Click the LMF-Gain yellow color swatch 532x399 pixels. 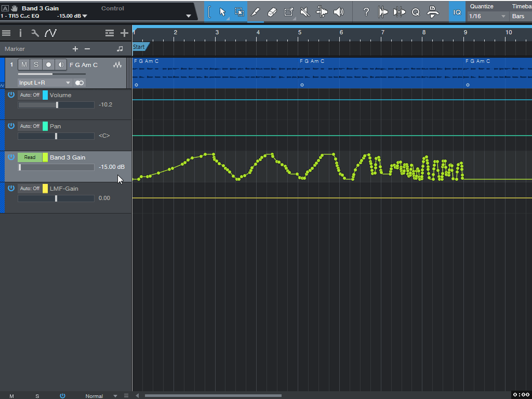45,189
